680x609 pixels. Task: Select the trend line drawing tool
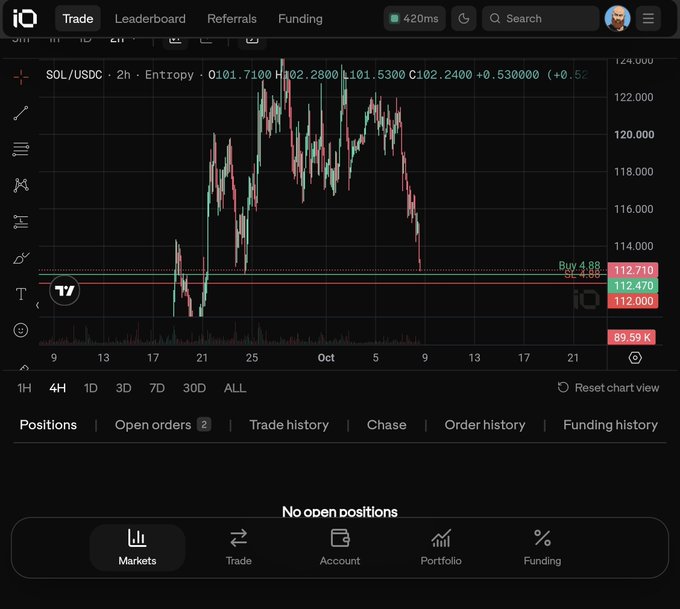(21, 113)
